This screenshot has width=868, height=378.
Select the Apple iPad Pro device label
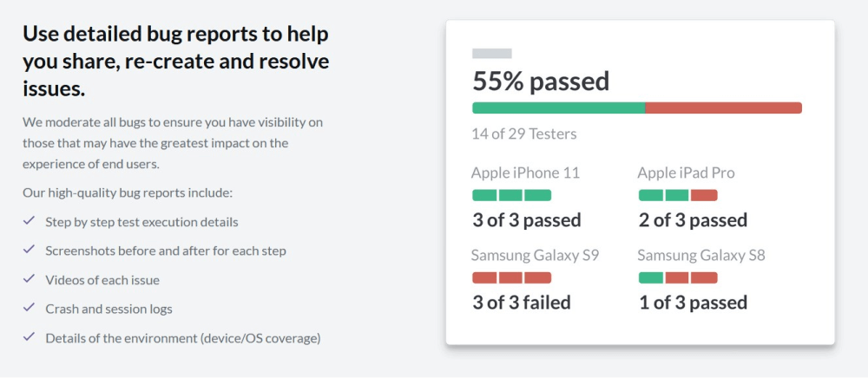coord(686,173)
